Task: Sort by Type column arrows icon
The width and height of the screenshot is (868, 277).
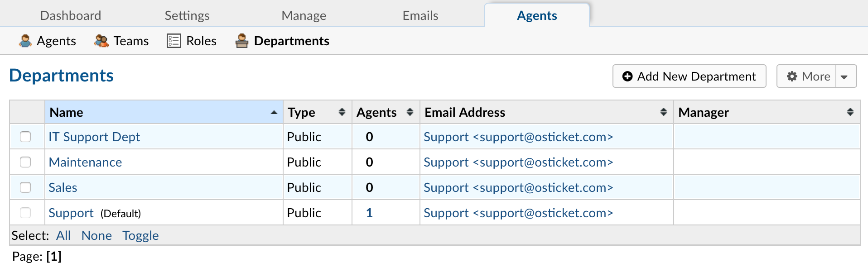Action: click(342, 112)
